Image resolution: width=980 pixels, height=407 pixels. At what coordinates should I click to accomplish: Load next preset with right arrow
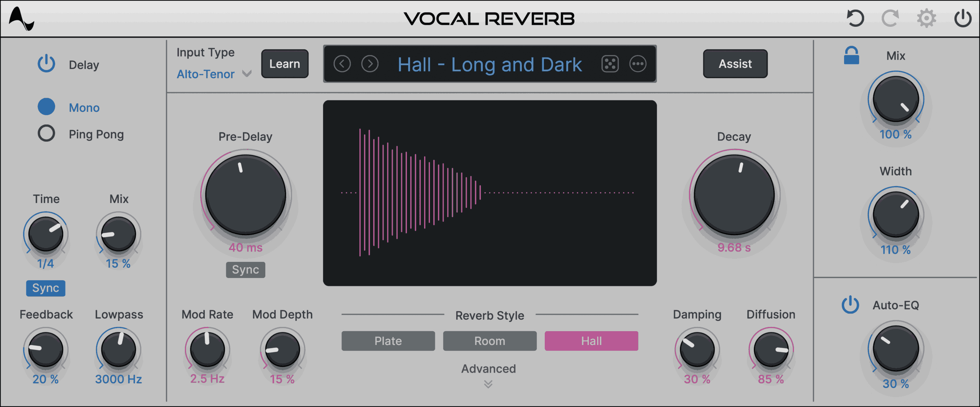(370, 64)
